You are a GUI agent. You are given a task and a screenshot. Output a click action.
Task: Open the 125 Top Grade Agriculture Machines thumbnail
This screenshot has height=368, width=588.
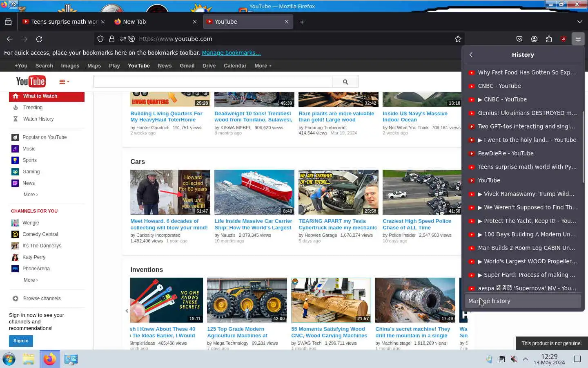click(247, 300)
